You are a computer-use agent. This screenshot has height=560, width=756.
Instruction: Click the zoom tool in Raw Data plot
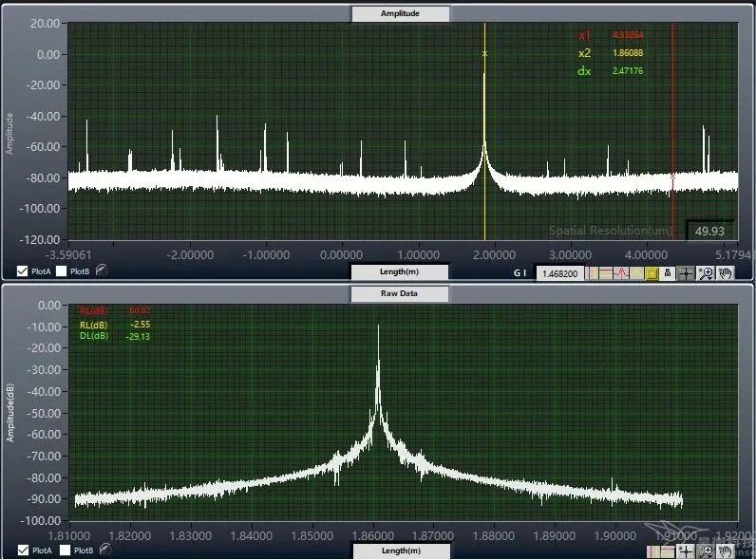tap(706, 551)
